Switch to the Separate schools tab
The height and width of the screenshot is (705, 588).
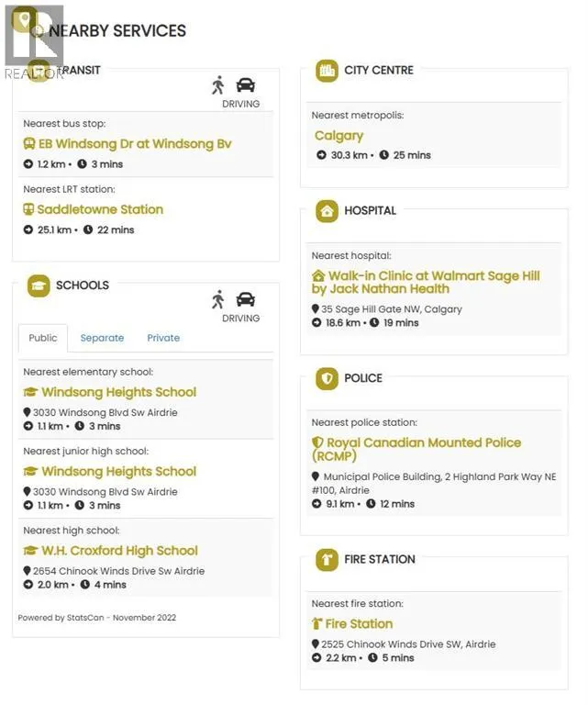(x=102, y=338)
